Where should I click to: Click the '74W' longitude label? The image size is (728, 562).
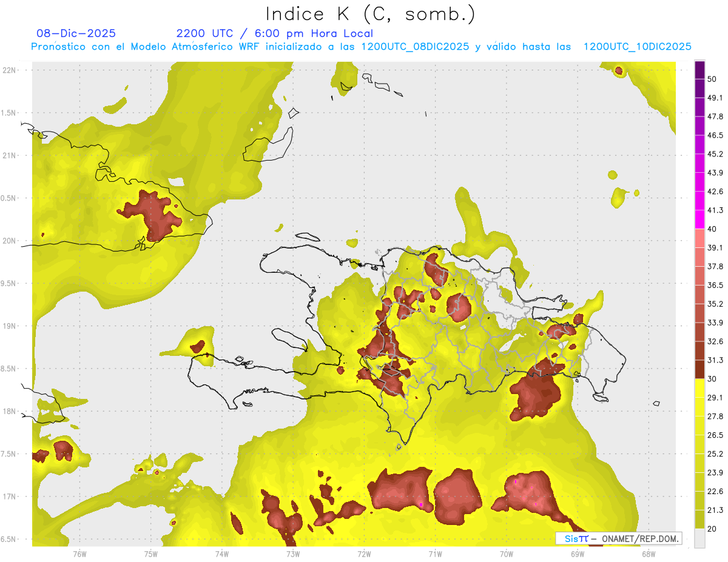[x=222, y=554]
